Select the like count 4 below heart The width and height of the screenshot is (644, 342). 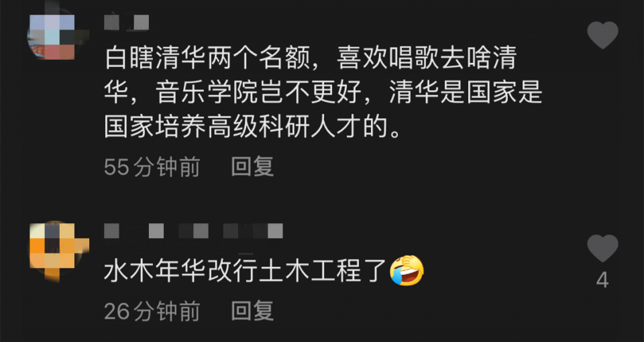602,280
